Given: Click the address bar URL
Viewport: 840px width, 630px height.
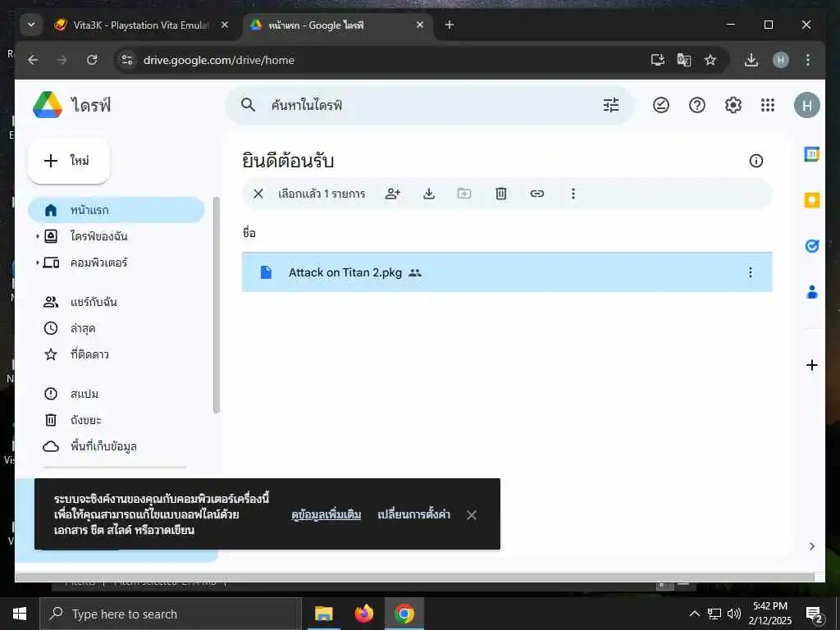Looking at the screenshot, I should pos(218,60).
